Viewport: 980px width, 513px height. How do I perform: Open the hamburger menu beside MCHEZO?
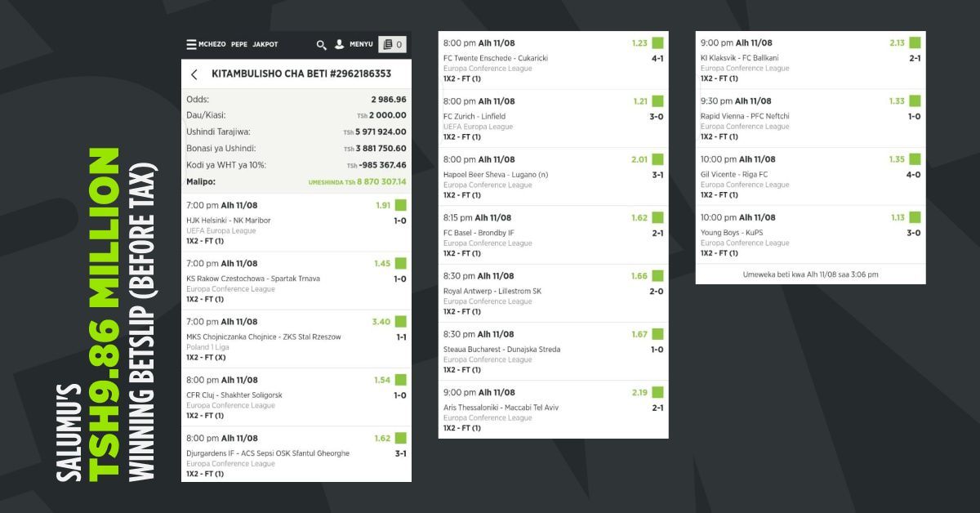[191, 45]
